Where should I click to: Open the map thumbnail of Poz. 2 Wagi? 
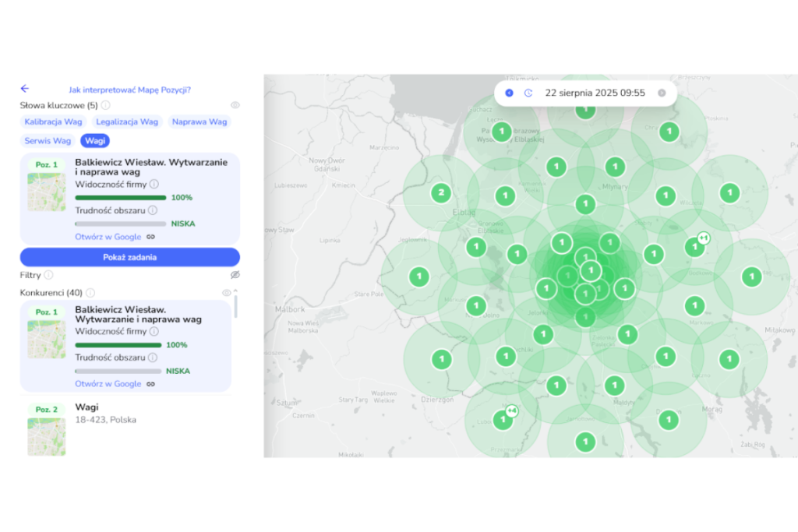[46, 437]
